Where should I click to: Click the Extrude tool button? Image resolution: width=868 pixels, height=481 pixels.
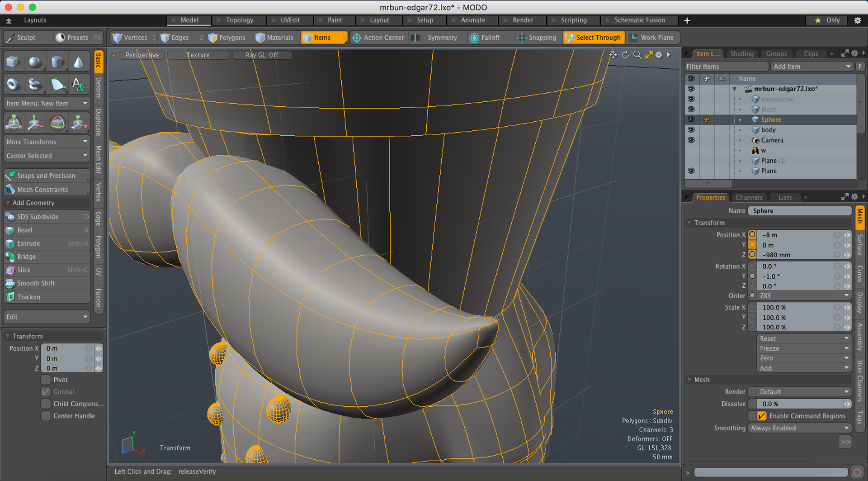coord(47,243)
